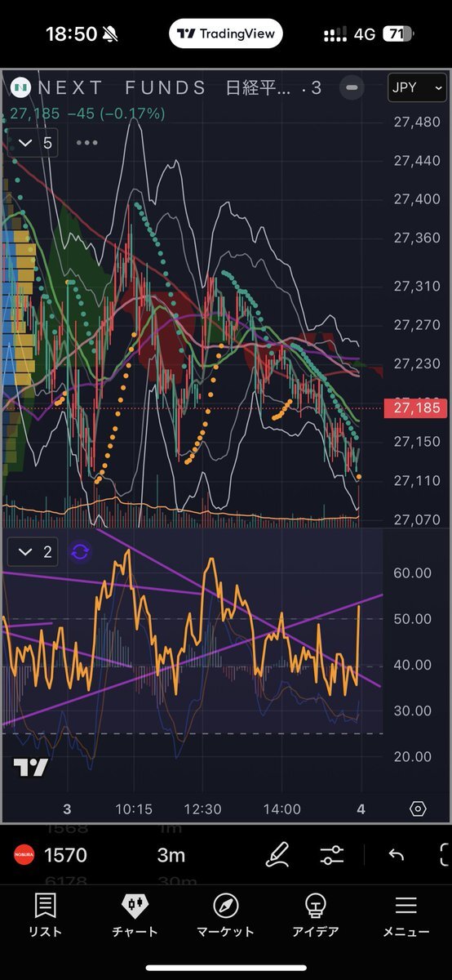Tap the 4G network indicator
The height and width of the screenshot is (980, 452).
point(366,35)
